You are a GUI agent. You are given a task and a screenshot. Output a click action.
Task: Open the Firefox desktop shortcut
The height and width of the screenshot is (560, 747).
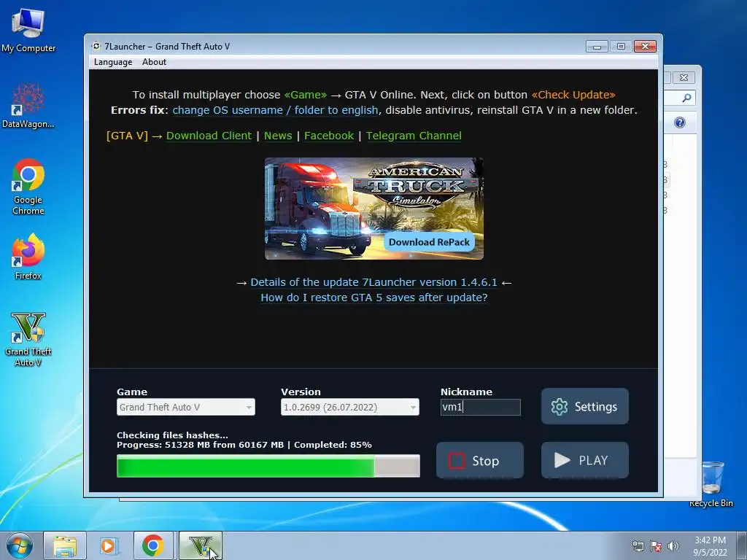coord(28,256)
